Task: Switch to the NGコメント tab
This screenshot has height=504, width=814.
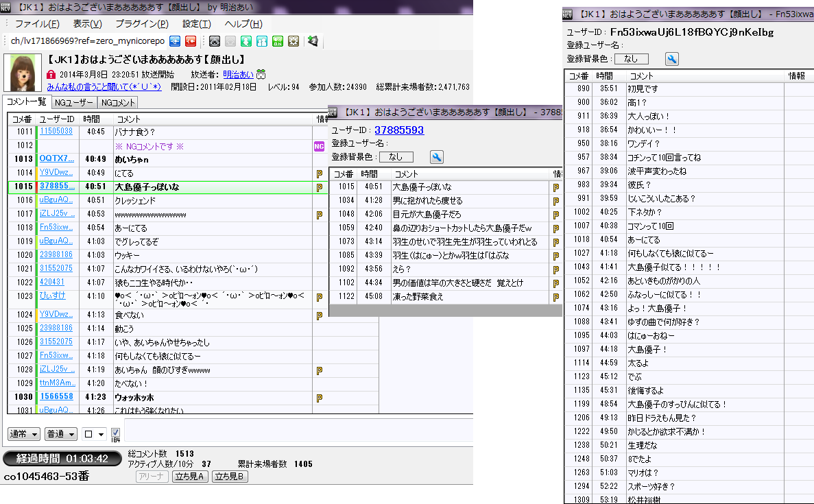Action: click(x=117, y=102)
